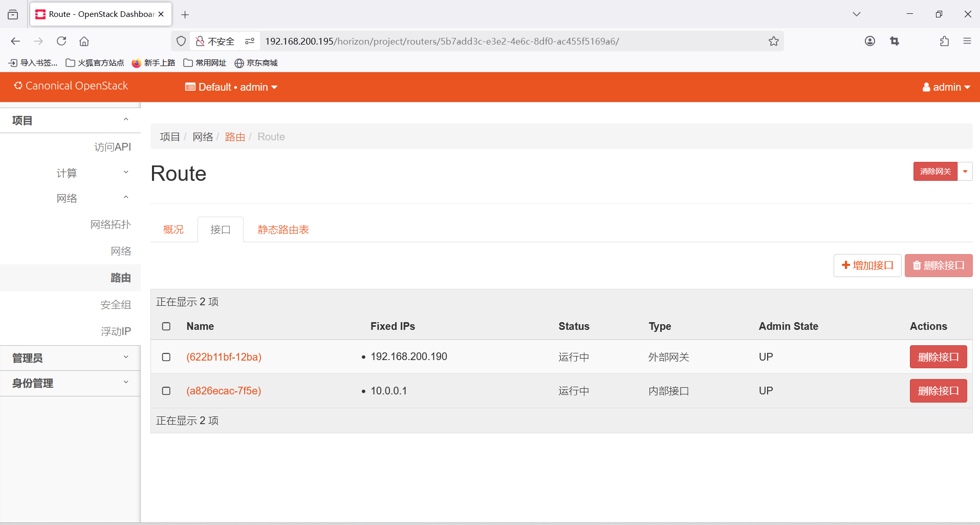Screen dimensions: 980x525
Task: Collapse the 项目 sidebar section
Action: point(70,120)
